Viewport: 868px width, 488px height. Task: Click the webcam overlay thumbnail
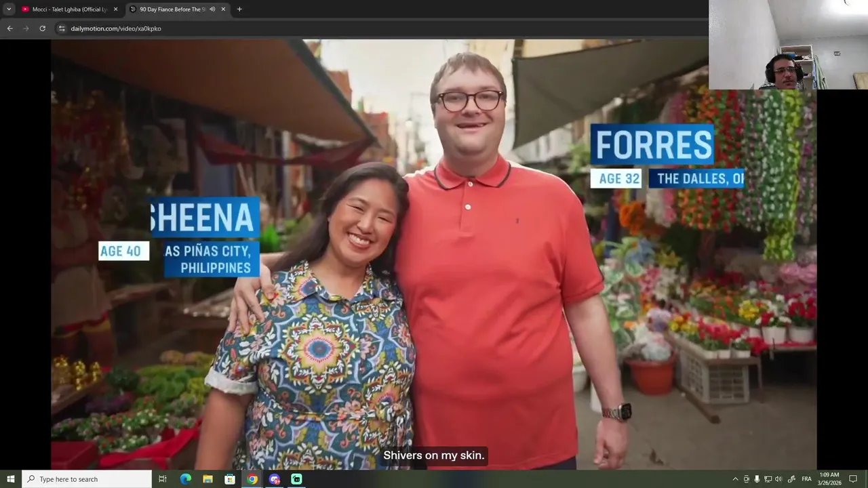[788, 45]
